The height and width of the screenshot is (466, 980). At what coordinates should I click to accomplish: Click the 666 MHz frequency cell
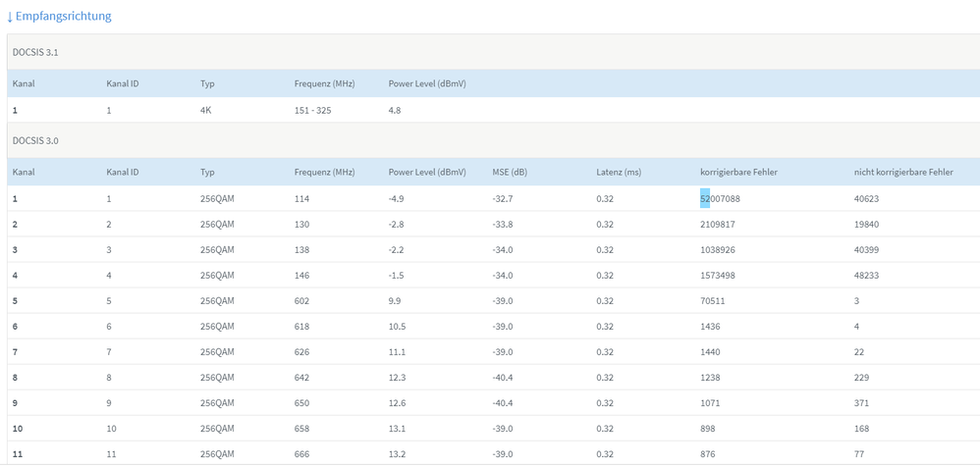click(x=301, y=455)
